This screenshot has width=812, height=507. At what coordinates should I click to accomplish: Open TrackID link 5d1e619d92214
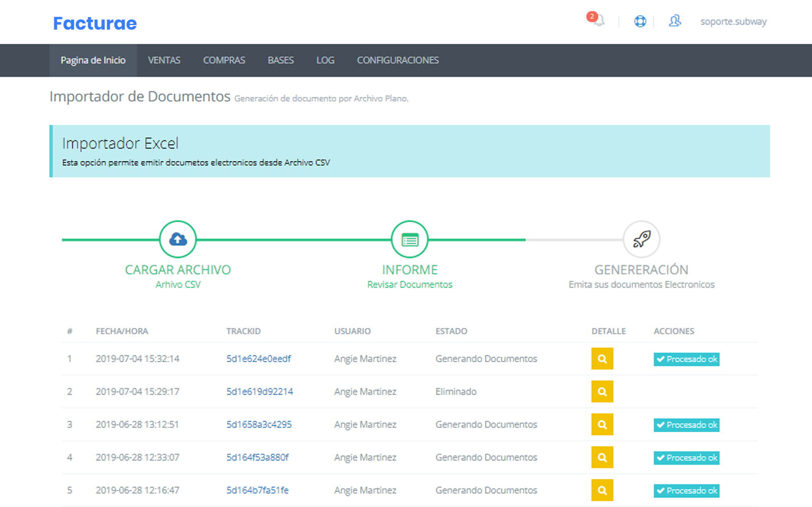259,392
